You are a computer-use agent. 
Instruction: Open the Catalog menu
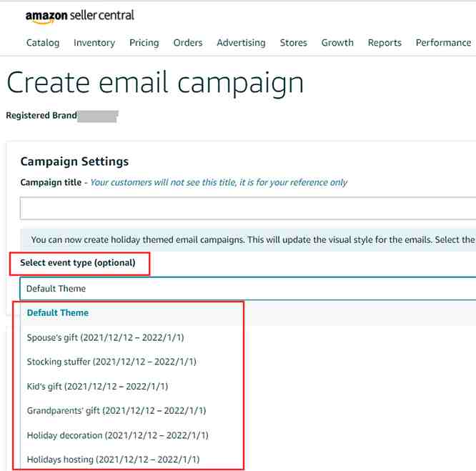(43, 43)
